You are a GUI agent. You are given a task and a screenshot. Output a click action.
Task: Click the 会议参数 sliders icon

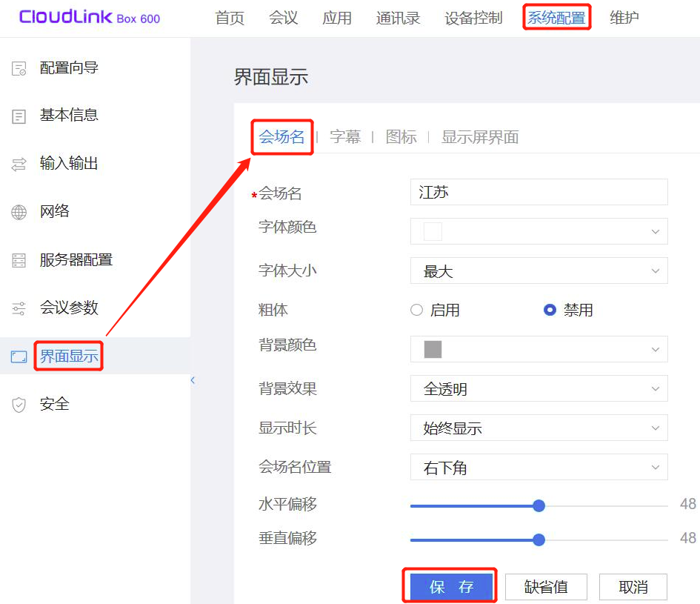point(19,308)
